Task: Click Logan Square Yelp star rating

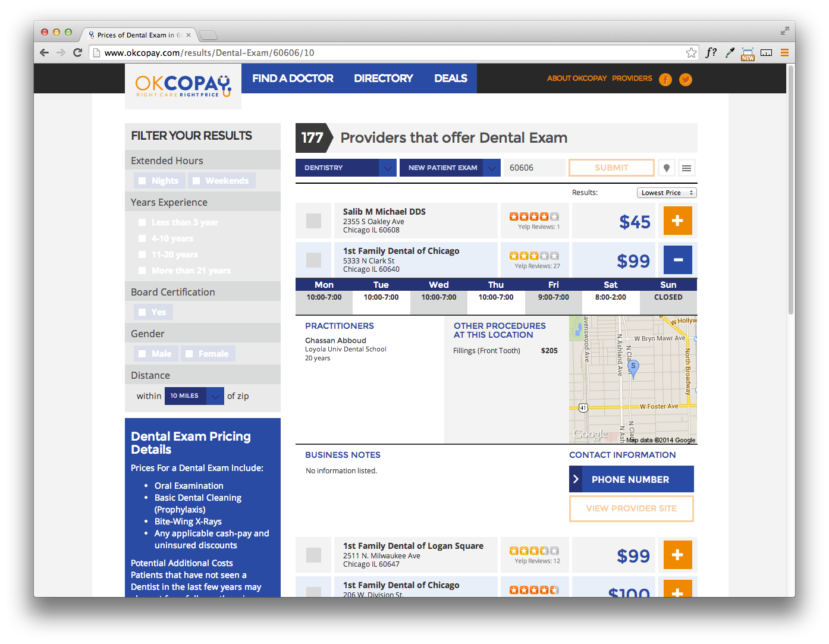Action: point(534,551)
